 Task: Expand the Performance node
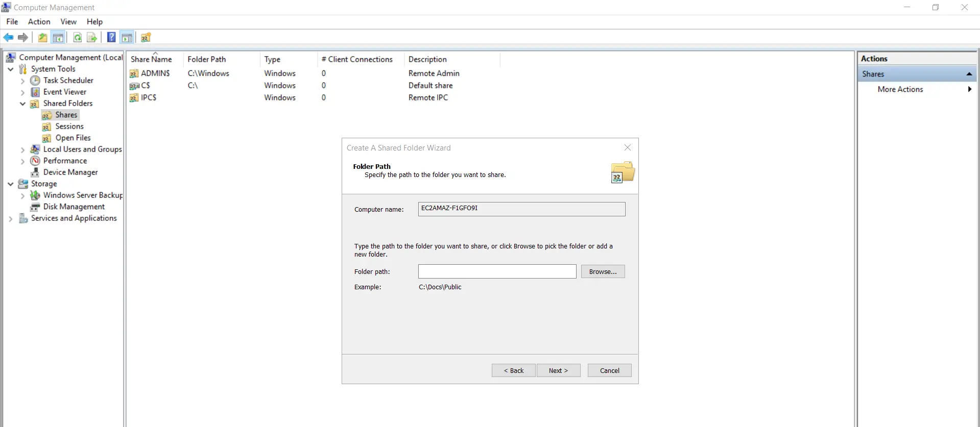pyautogui.click(x=22, y=161)
